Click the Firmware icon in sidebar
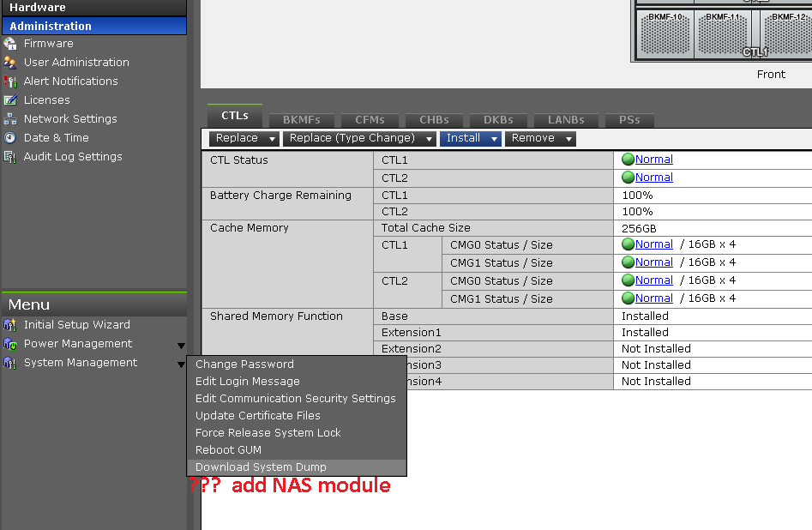 point(9,44)
